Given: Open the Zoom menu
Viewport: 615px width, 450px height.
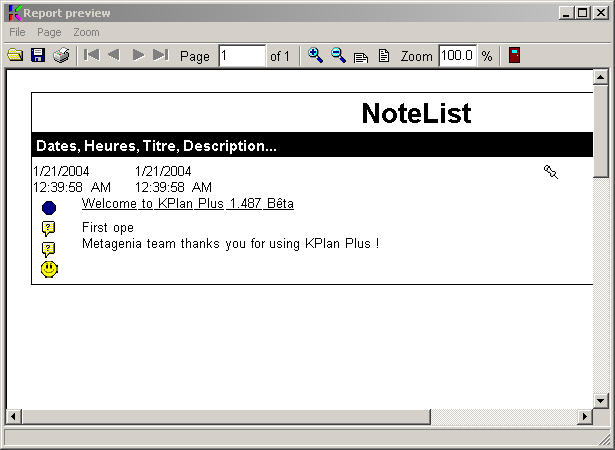Looking at the screenshot, I should pyautogui.click(x=86, y=32).
